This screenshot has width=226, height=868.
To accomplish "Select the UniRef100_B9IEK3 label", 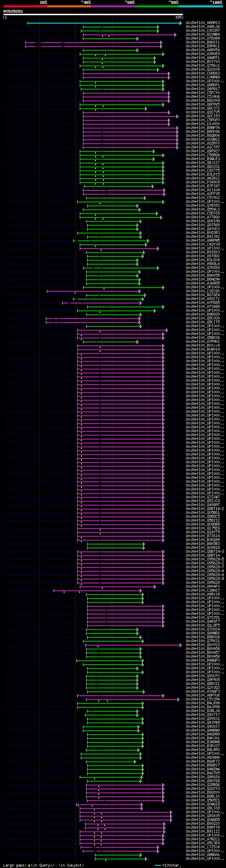I will click(203, 252).
